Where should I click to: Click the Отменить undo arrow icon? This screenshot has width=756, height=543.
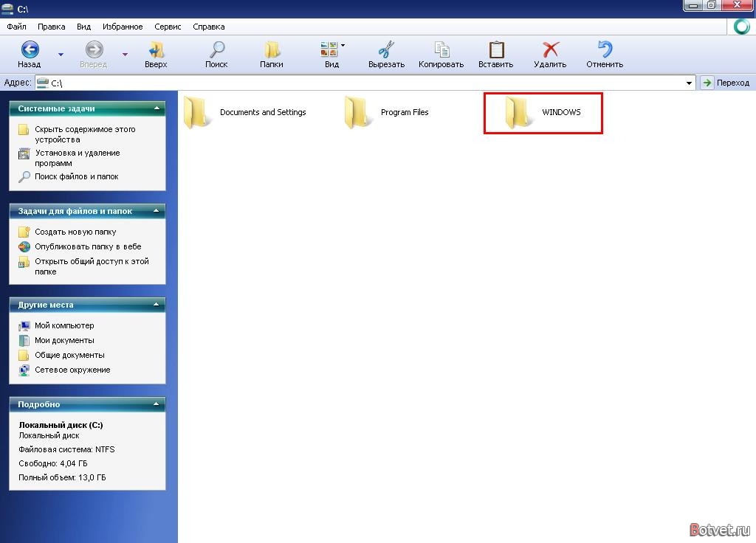tap(605, 49)
